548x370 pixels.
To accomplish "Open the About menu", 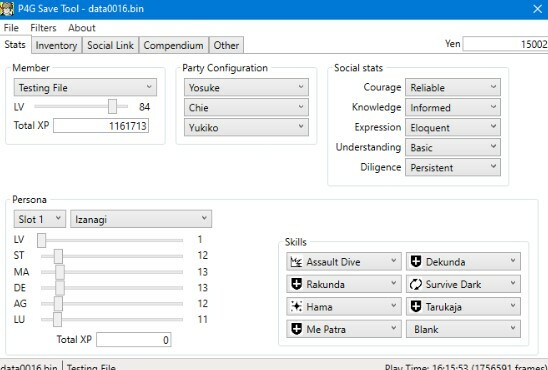I will pos(82,28).
